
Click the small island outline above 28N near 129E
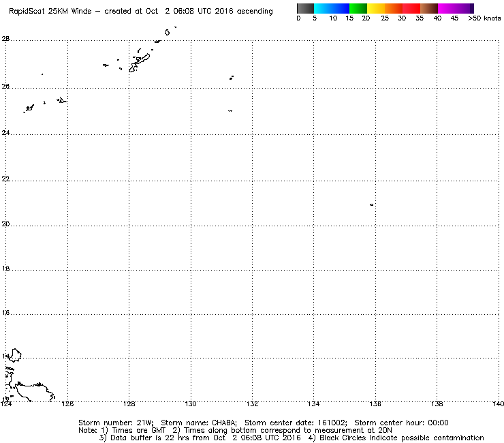(x=167, y=32)
